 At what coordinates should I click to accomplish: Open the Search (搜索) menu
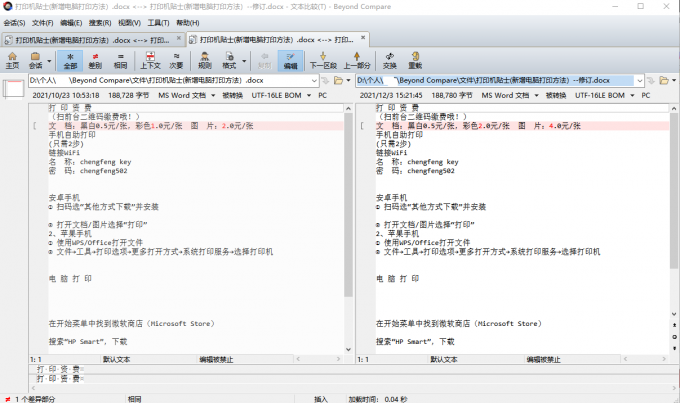pyautogui.click(x=100, y=23)
